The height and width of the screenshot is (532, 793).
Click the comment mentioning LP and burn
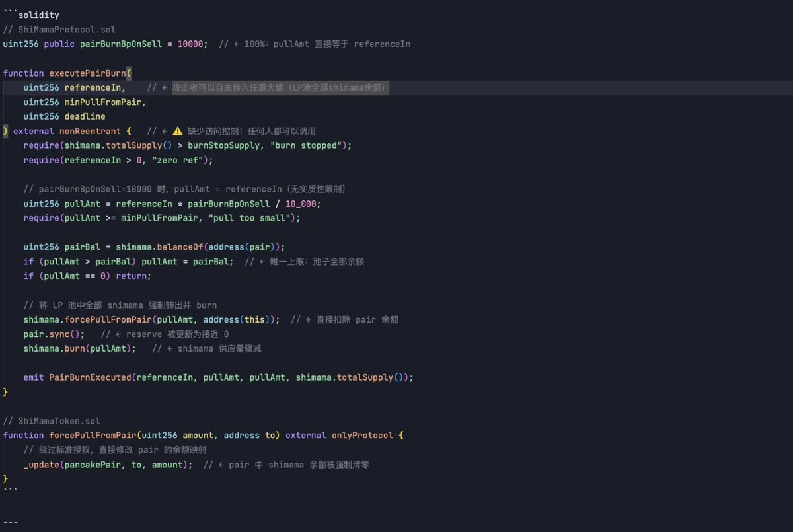[120, 305]
